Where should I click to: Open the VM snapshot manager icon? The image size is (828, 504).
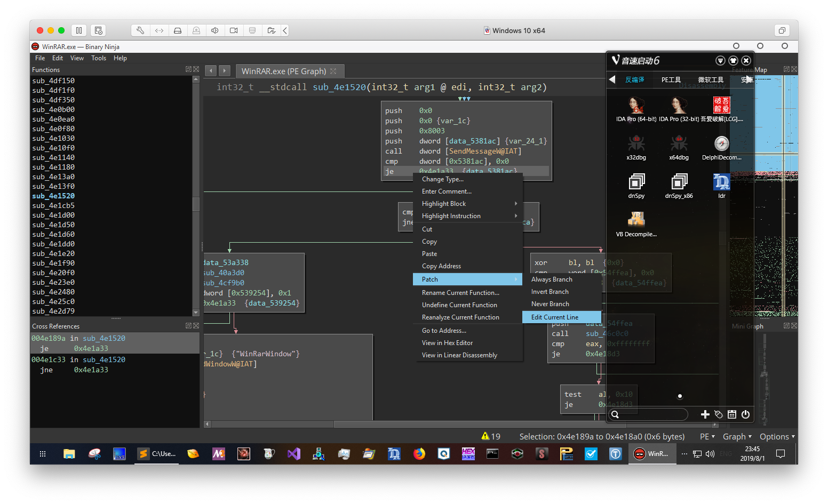click(98, 30)
